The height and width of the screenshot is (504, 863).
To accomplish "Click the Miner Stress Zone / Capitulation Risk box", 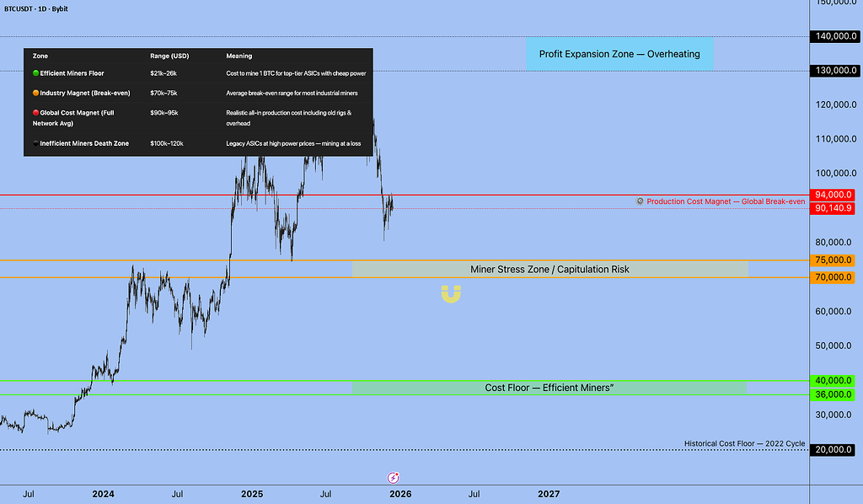I will [x=549, y=270].
